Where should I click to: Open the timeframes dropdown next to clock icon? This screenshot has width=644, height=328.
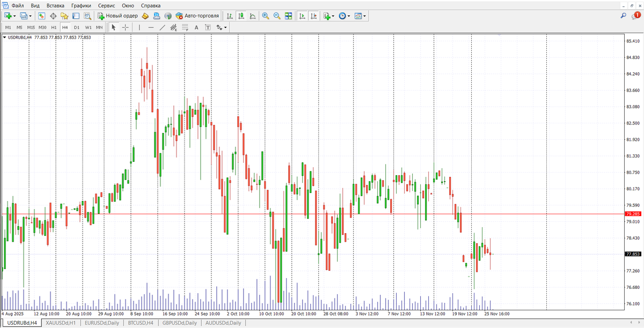coord(349,16)
